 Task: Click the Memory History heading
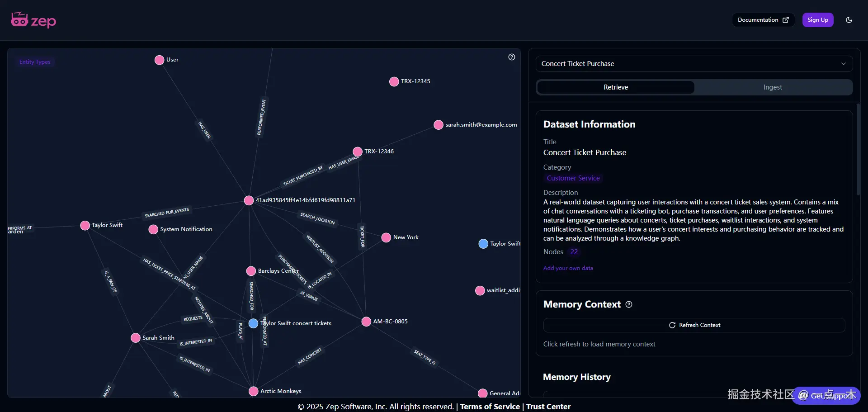pos(576,377)
